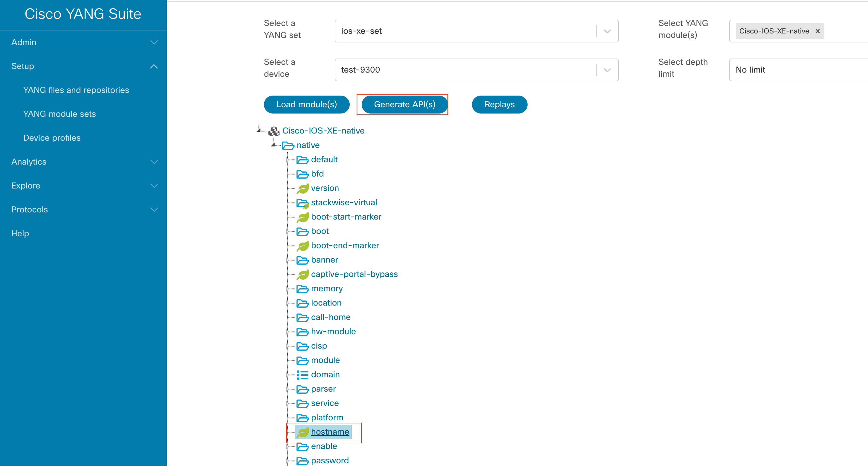Click the Load module(s) button
This screenshot has height=466, width=868.
coord(306,104)
